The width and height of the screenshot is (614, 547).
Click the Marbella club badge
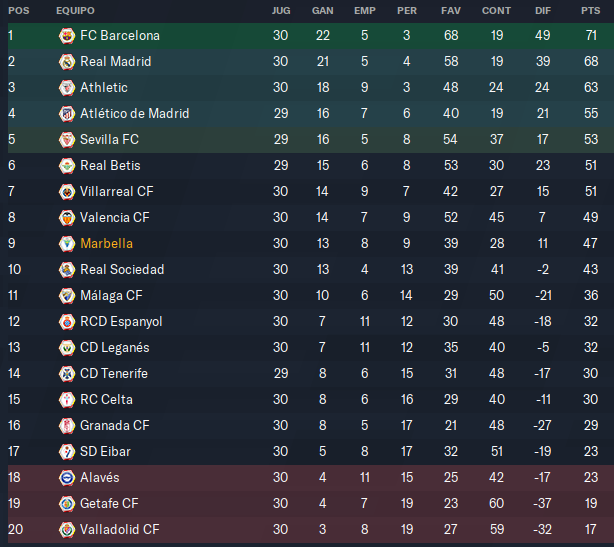67,244
